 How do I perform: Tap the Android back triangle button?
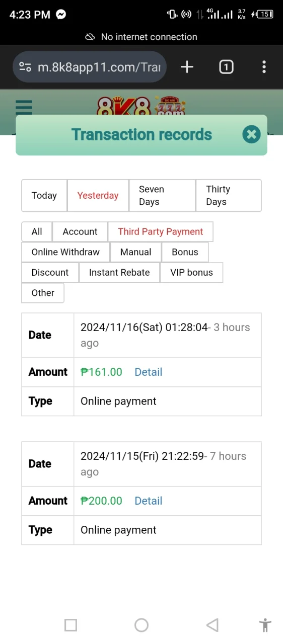[x=213, y=625]
